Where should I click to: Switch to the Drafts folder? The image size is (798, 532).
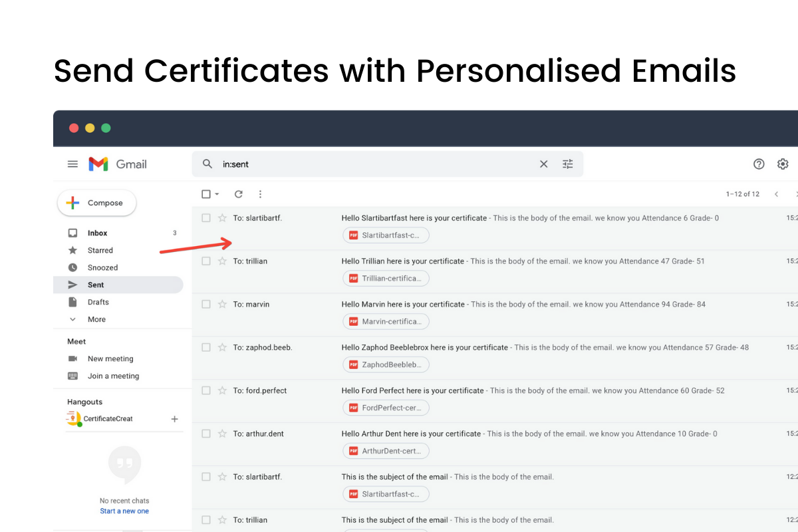(98, 302)
